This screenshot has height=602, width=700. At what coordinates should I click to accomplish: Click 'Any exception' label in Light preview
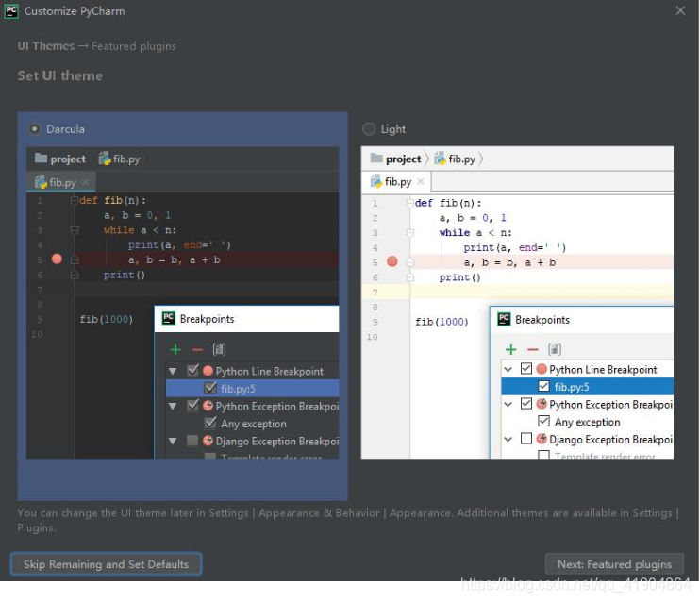[587, 422]
